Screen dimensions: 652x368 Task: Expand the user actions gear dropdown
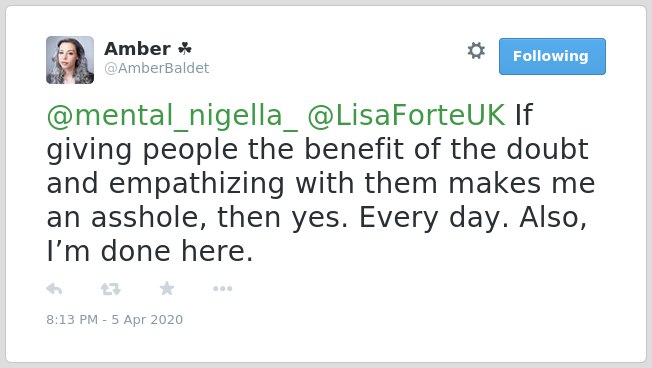point(476,51)
